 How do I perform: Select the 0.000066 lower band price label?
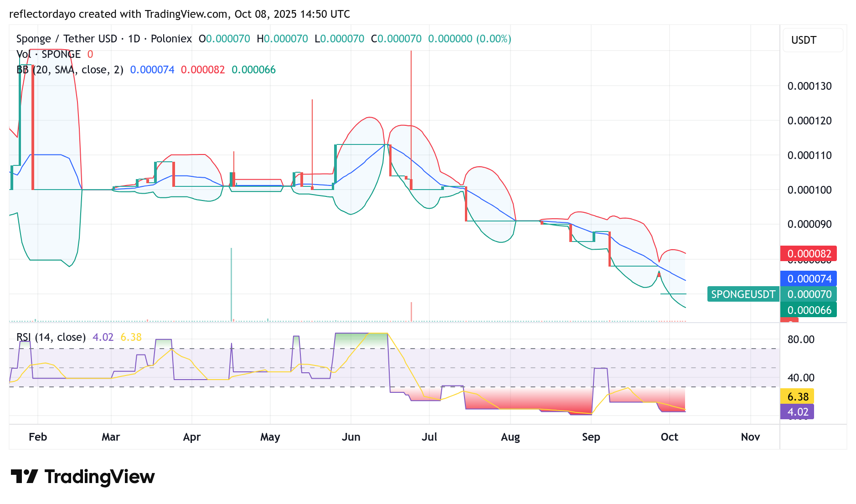(x=809, y=310)
